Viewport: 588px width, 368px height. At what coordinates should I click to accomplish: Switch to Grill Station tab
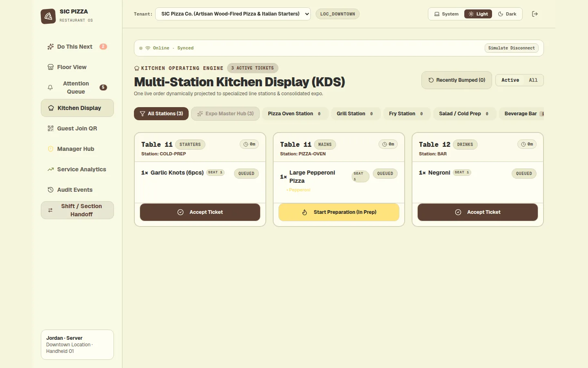pyautogui.click(x=356, y=114)
